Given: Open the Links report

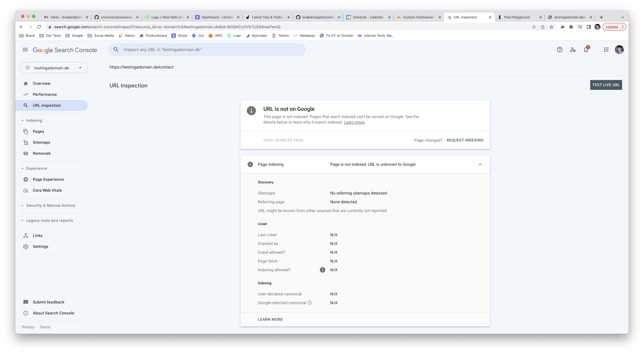Looking at the screenshot, I should click(51, 235).
